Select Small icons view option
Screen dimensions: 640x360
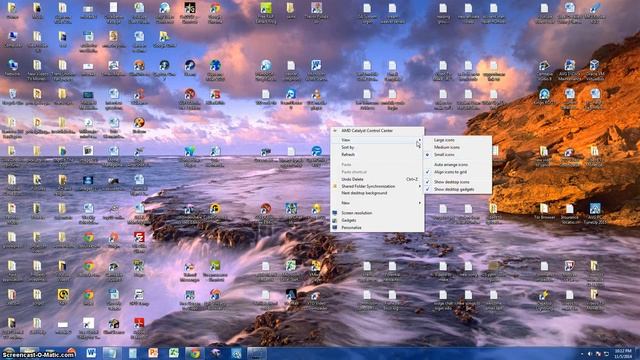click(458, 155)
